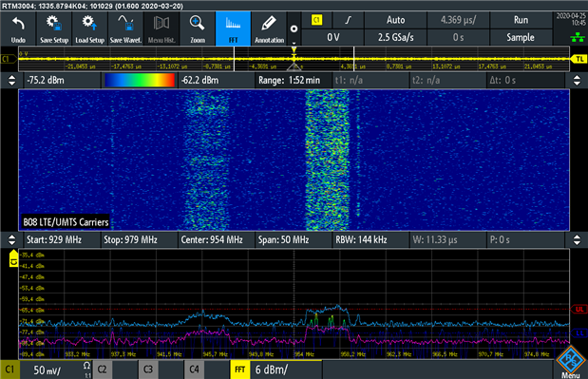Open the toolbar settings gear
Screen dimensions: 588x379
click(x=294, y=28)
